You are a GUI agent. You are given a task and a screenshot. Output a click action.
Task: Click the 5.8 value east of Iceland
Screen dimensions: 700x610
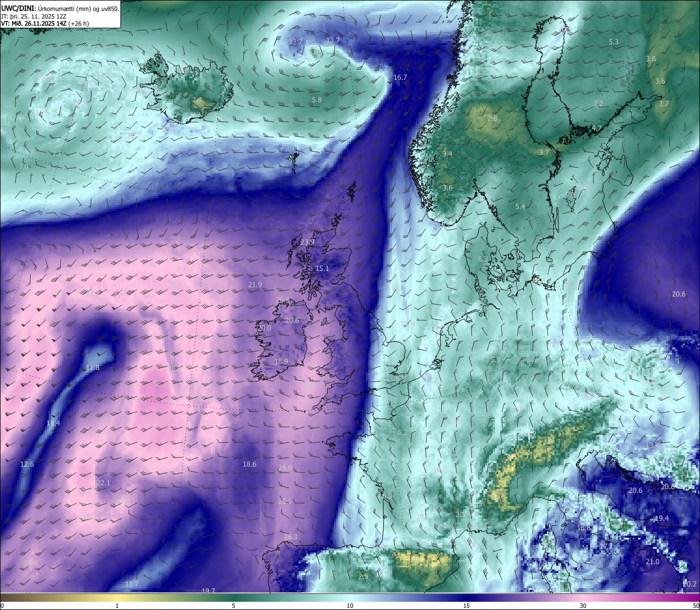click(317, 100)
